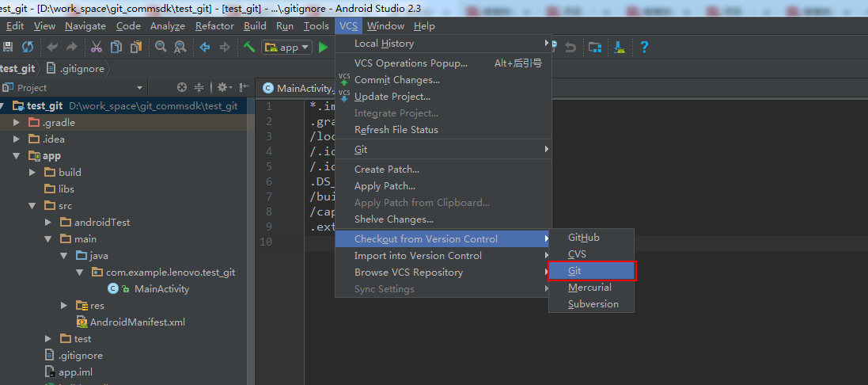The width and height of the screenshot is (868, 385).
Task: Open the app run configuration dropdown
Action: [287, 48]
